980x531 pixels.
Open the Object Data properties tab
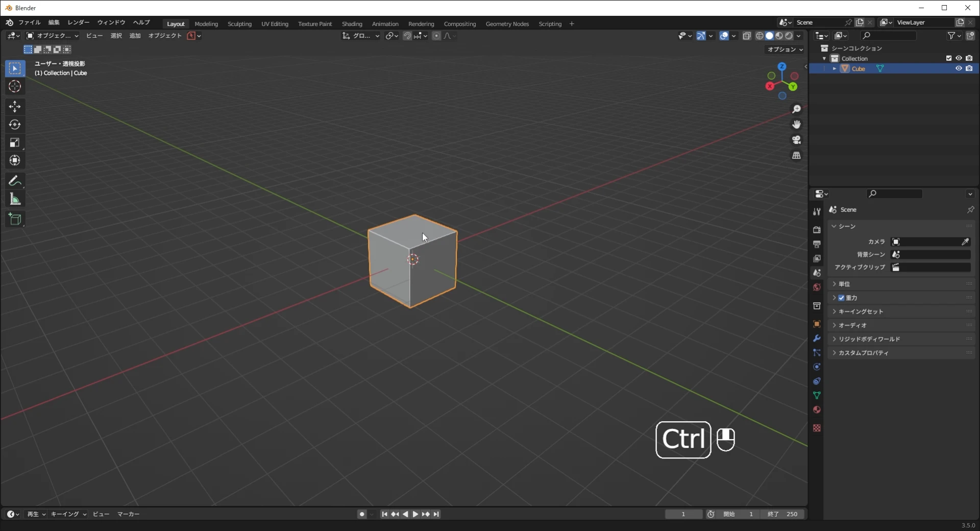tap(817, 395)
